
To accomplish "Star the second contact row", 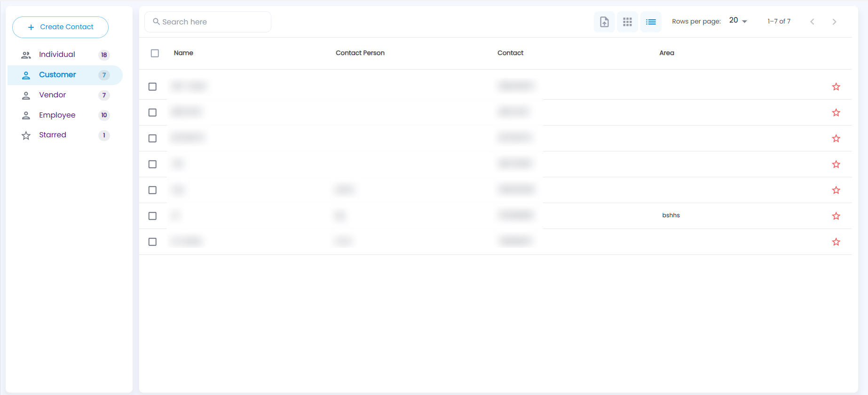I will pos(836,112).
